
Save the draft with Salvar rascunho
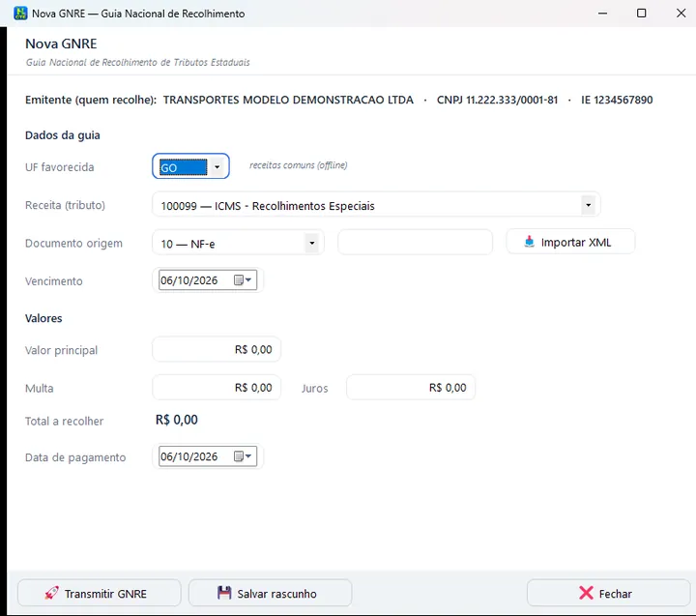270,593
